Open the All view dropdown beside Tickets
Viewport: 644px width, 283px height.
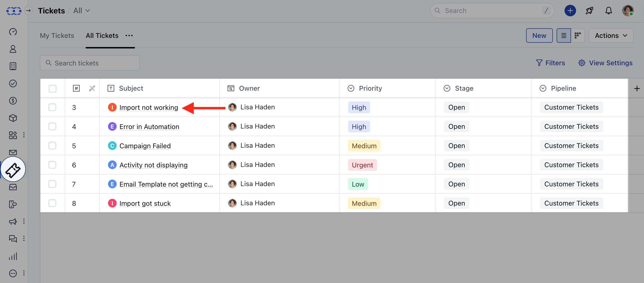coord(82,11)
